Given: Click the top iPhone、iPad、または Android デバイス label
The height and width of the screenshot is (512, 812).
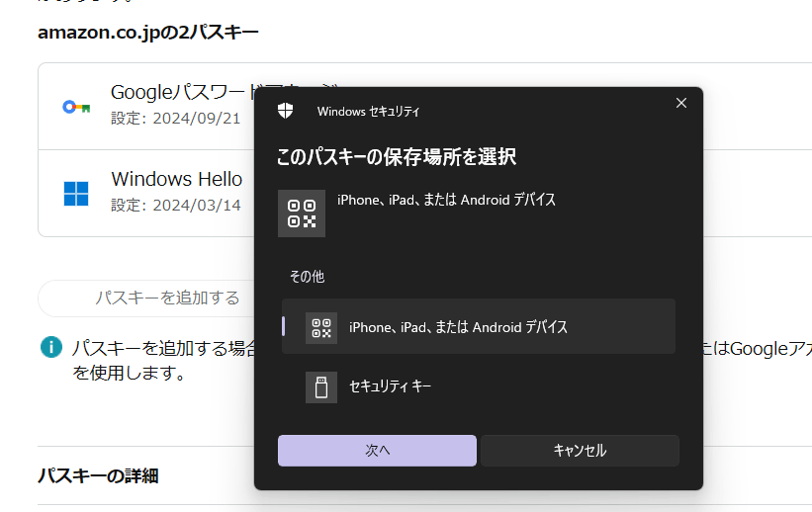Looking at the screenshot, I should (446, 200).
